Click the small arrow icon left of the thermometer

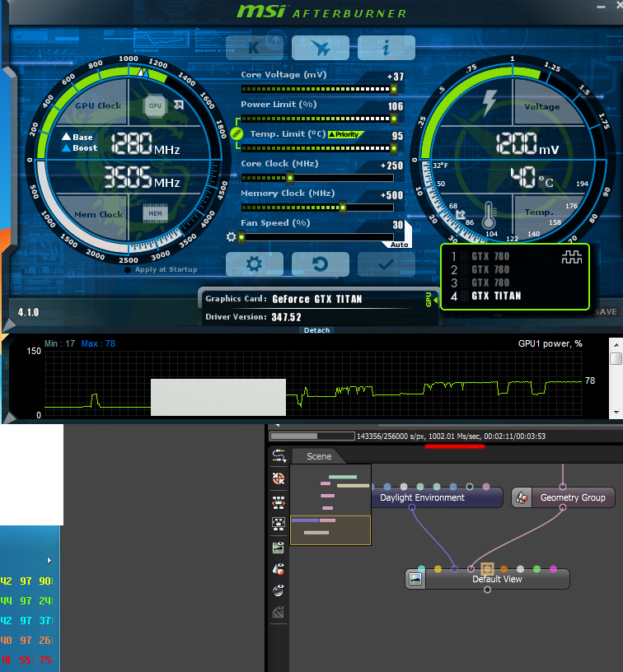461,214
